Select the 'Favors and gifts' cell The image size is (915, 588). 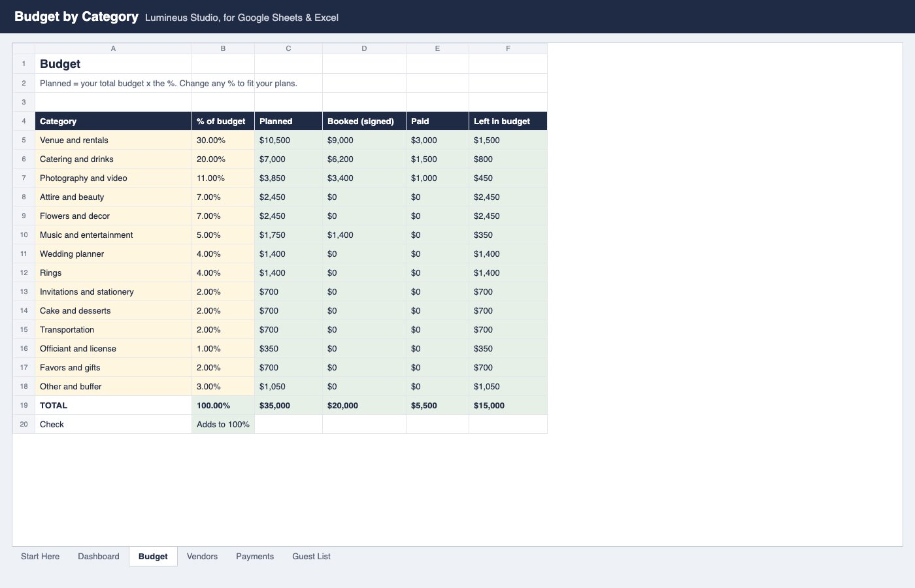pyautogui.click(x=113, y=368)
